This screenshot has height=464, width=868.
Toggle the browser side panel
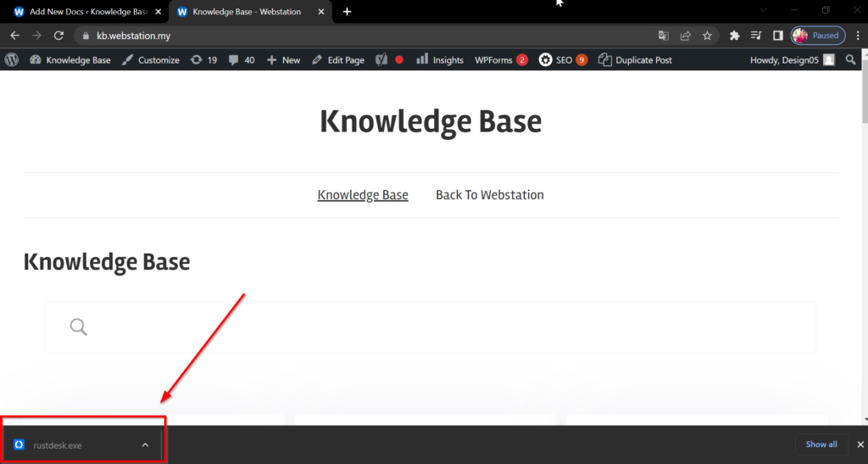[778, 36]
